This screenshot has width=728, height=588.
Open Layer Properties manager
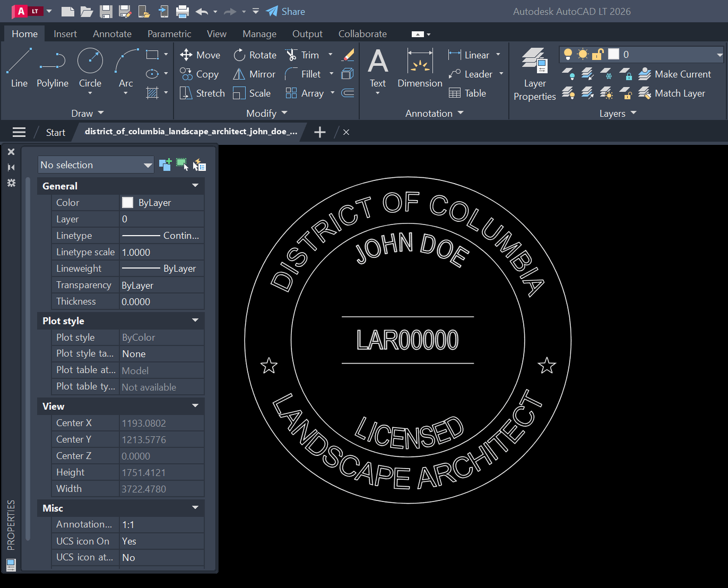(x=535, y=74)
